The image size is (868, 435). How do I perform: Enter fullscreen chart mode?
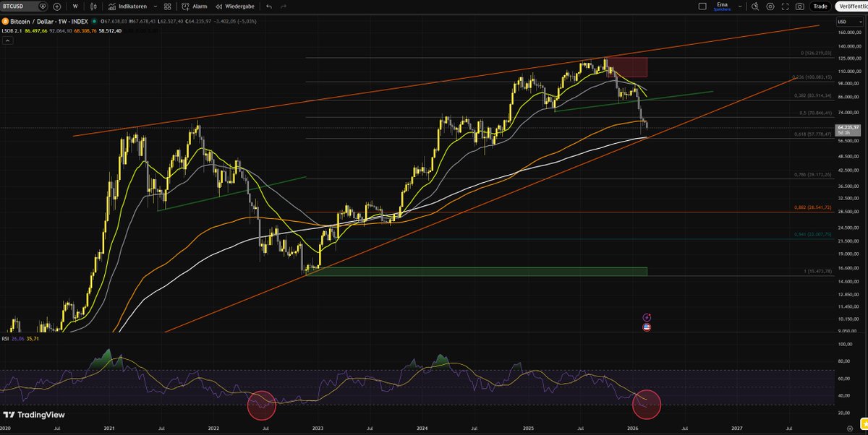(x=784, y=6)
